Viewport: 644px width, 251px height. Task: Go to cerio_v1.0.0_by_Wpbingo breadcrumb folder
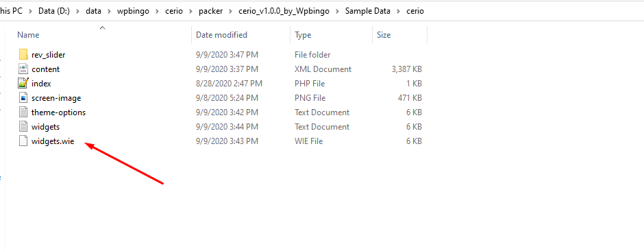click(284, 11)
